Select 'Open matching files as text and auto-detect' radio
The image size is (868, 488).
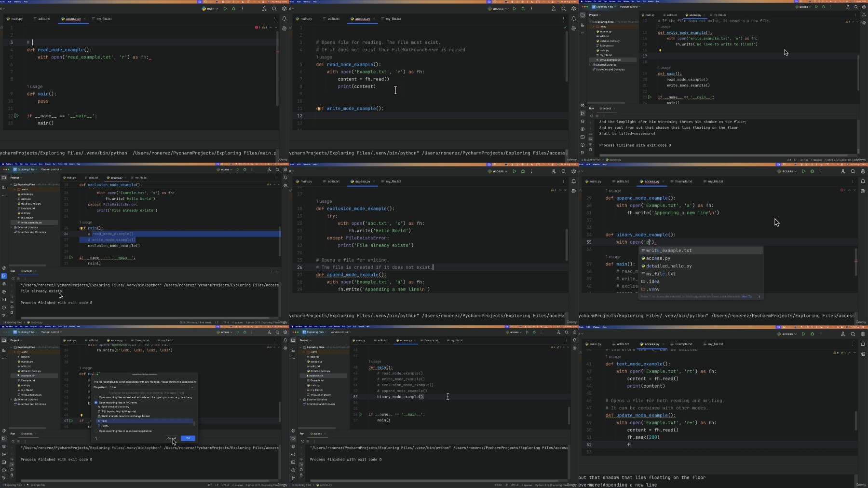coord(96,397)
